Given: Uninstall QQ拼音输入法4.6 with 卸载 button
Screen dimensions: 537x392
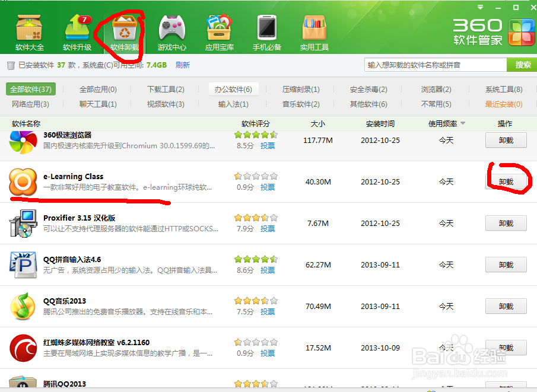Looking at the screenshot, I should [506, 264].
